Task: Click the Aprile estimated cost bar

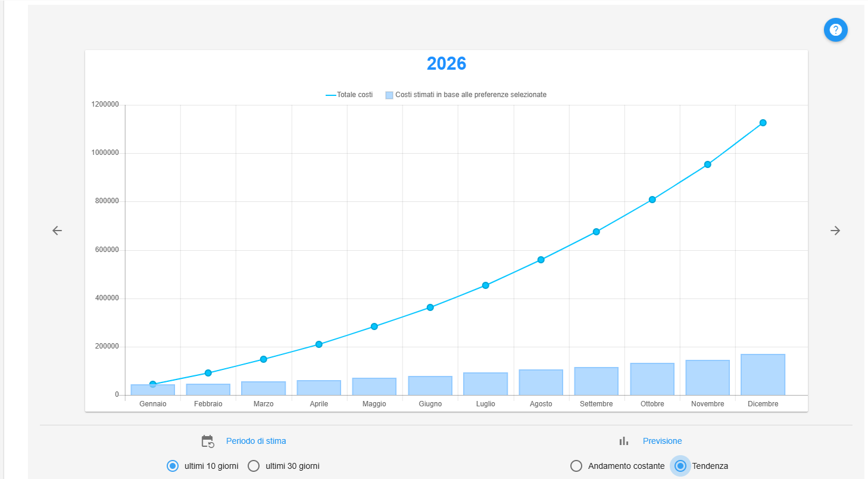Action: [x=319, y=388]
